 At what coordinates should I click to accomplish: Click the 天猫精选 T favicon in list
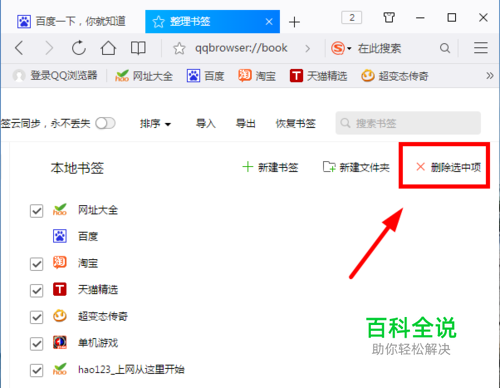click(x=60, y=289)
